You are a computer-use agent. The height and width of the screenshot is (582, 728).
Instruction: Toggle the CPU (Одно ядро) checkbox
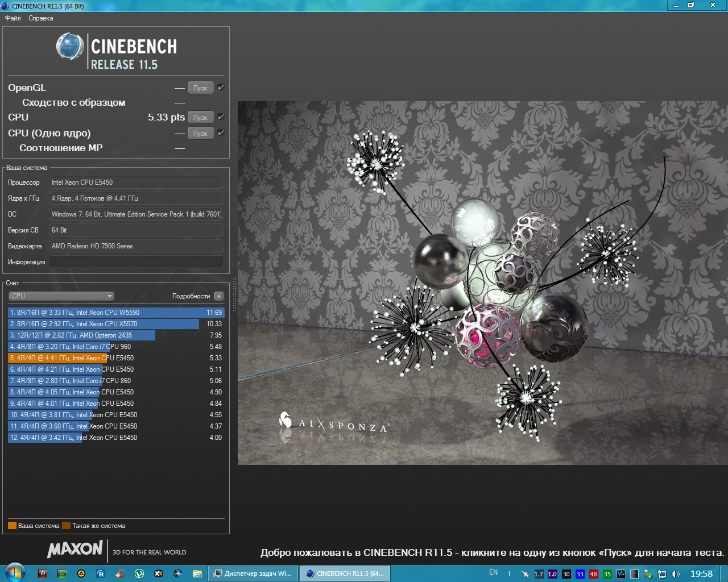221,133
